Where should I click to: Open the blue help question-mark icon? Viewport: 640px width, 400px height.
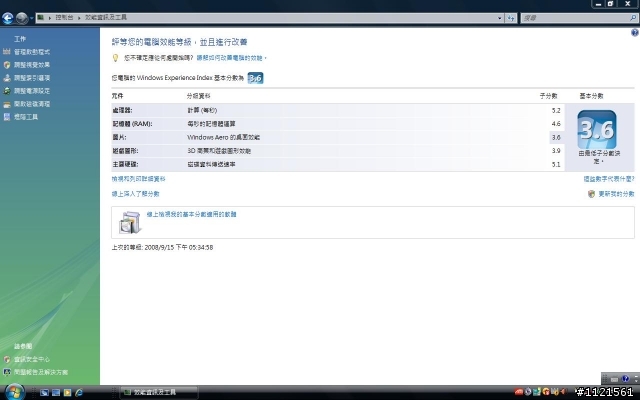pyautogui.click(x=635, y=33)
